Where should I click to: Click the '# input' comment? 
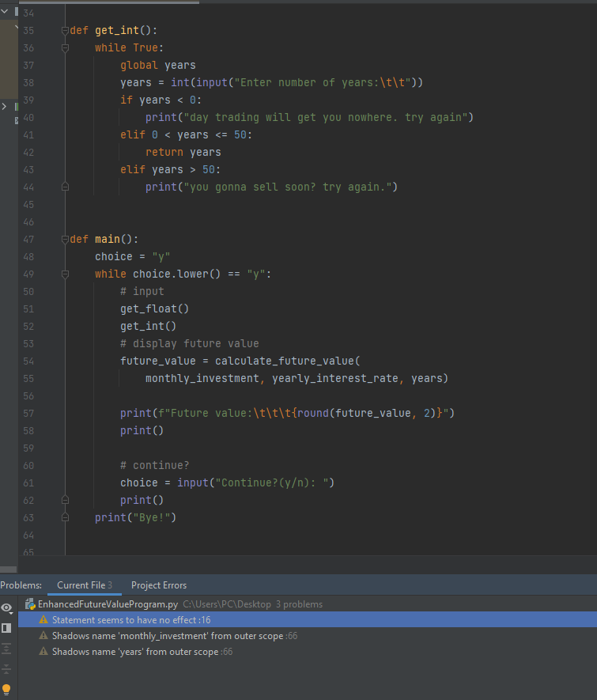pos(142,292)
